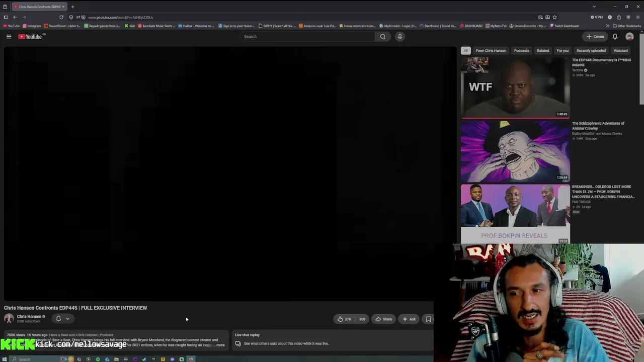644x362 pixels.
Task: Open the tab list chevron in the title bar
Action: pyautogui.click(x=594, y=7)
